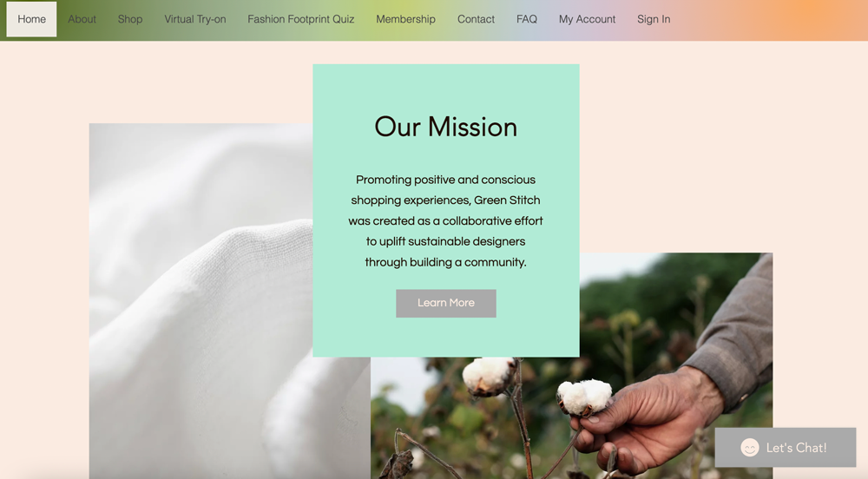868x479 pixels.
Task: Open the About page
Action: click(82, 19)
